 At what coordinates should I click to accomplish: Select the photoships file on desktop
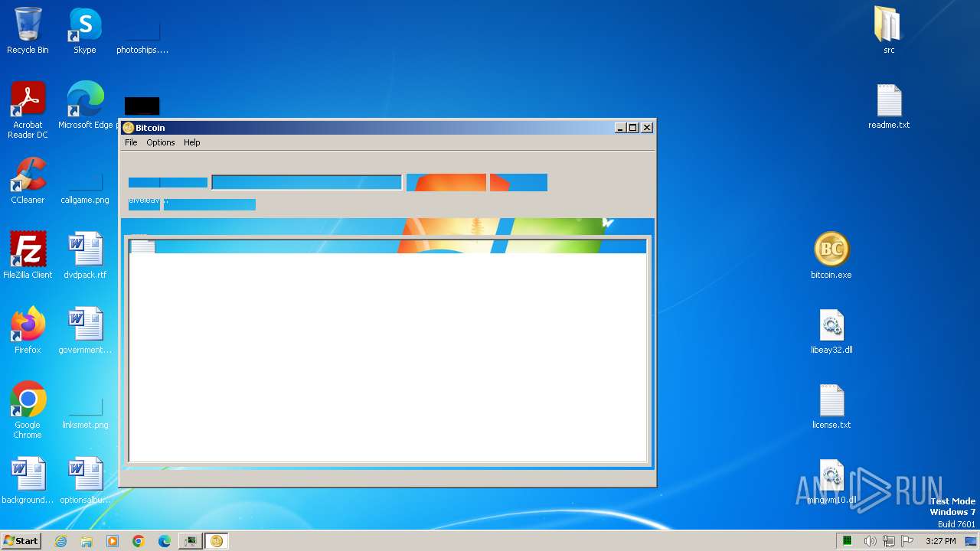(x=142, y=36)
